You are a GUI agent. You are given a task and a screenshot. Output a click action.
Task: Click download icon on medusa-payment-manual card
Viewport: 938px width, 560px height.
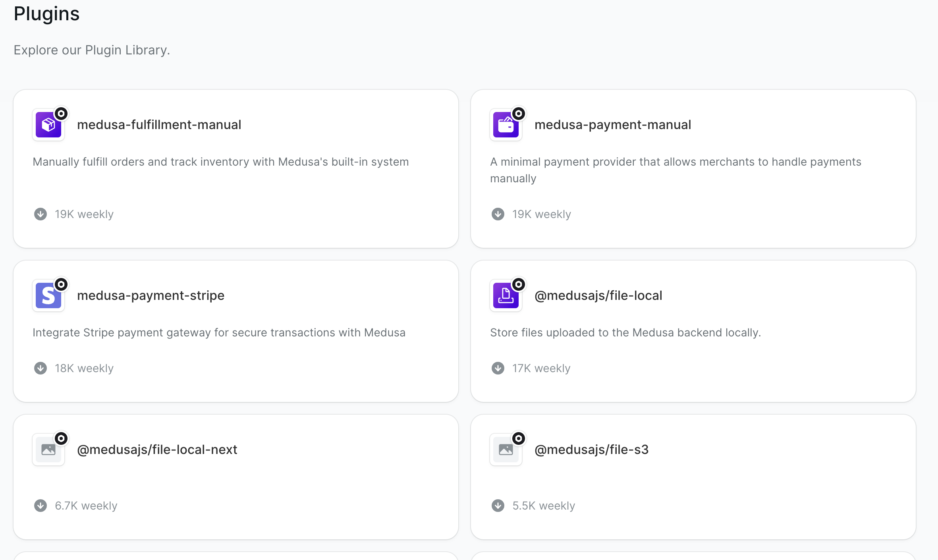(x=498, y=214)
